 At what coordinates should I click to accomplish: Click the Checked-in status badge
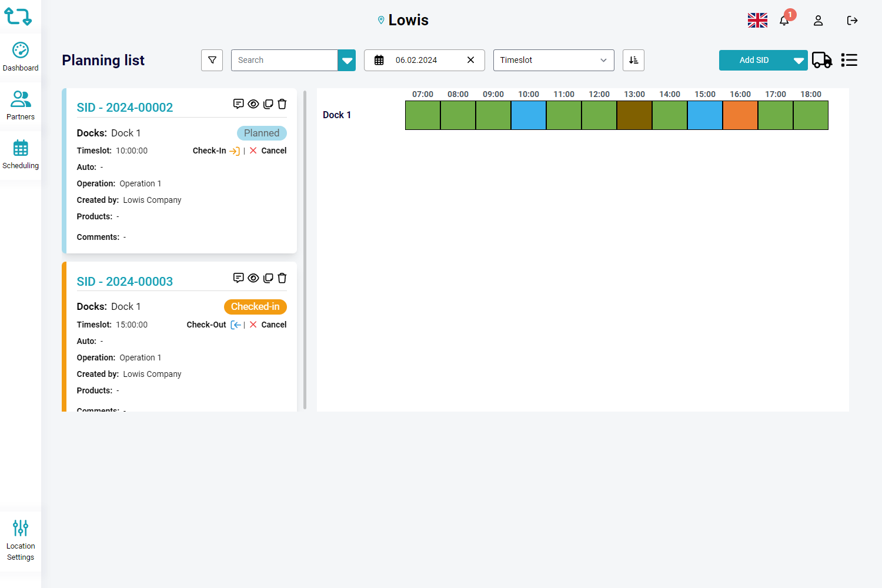(x=255, y=307)
